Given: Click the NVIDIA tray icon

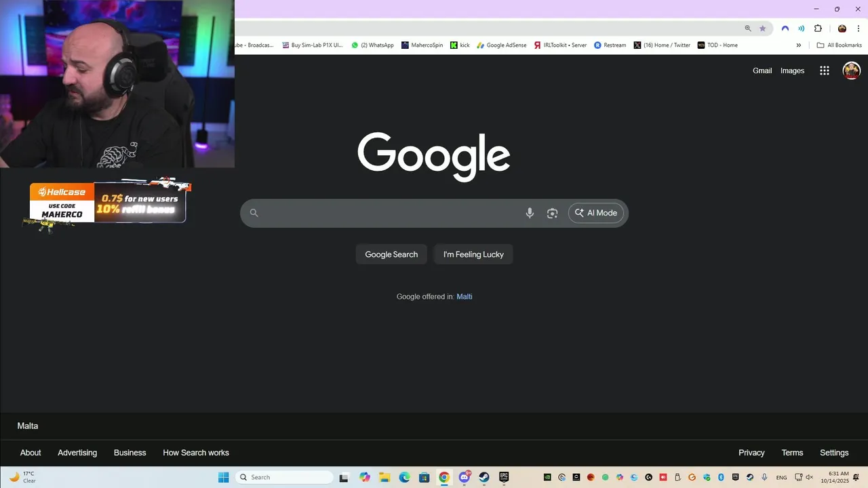Looking at the screenshot, I should coord(547,477).
